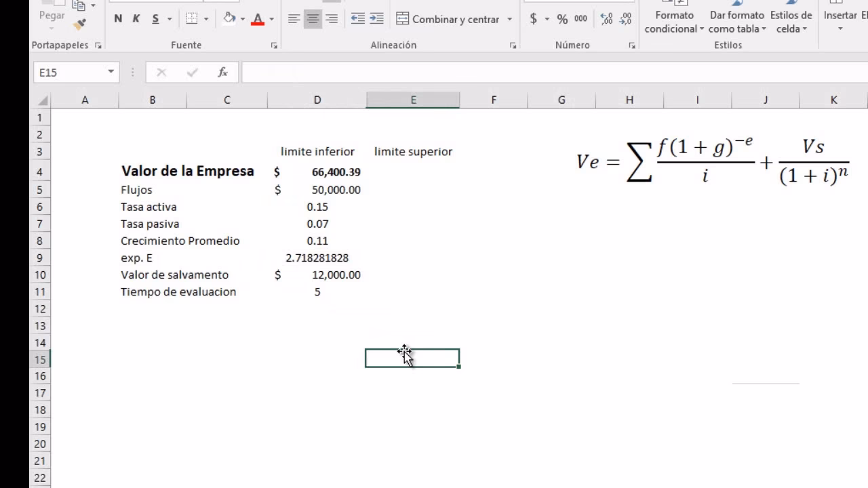This screenshot has width=868, height=488.
Task: Open the Insertar función fx button
Action: coord(222,72)
